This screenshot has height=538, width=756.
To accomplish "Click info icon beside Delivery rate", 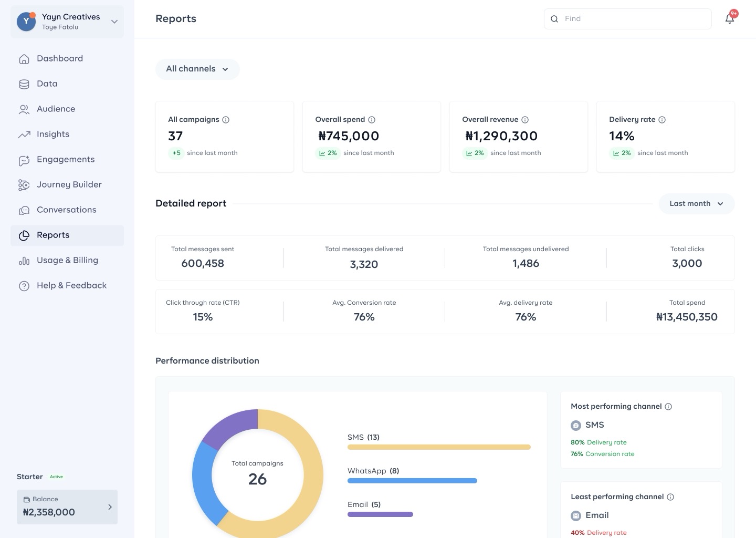I will click(x=662, y=120).
